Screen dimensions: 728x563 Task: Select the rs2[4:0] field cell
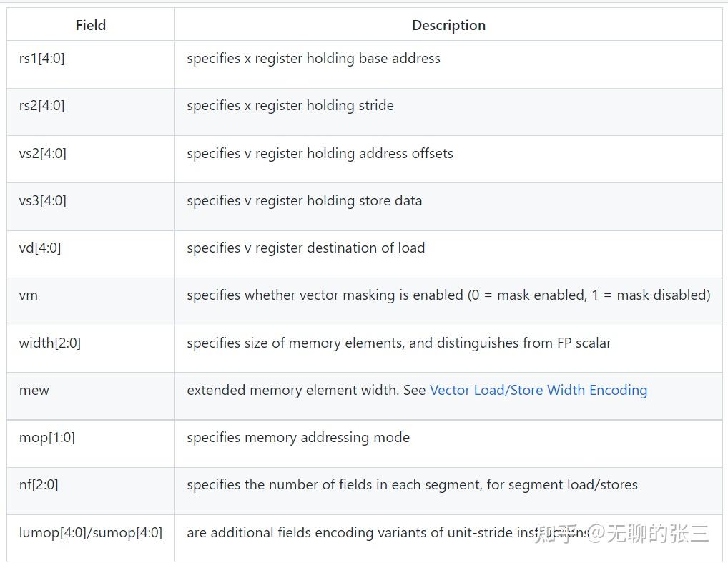point(41,106)
